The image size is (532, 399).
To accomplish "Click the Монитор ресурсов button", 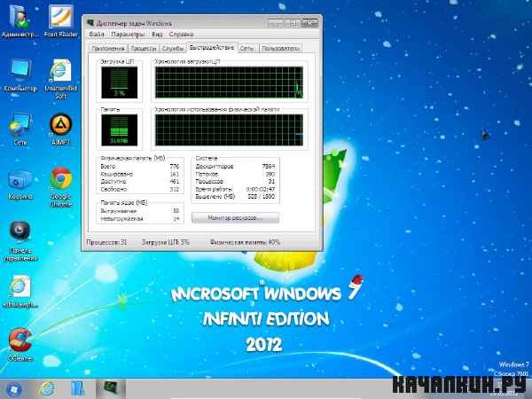I will pyautogui.click(x=235, y=218).
